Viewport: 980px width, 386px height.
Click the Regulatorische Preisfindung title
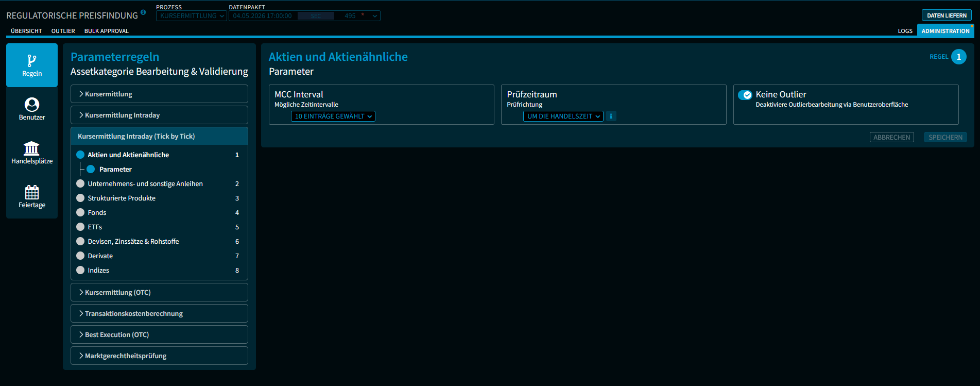pos(72,15)
